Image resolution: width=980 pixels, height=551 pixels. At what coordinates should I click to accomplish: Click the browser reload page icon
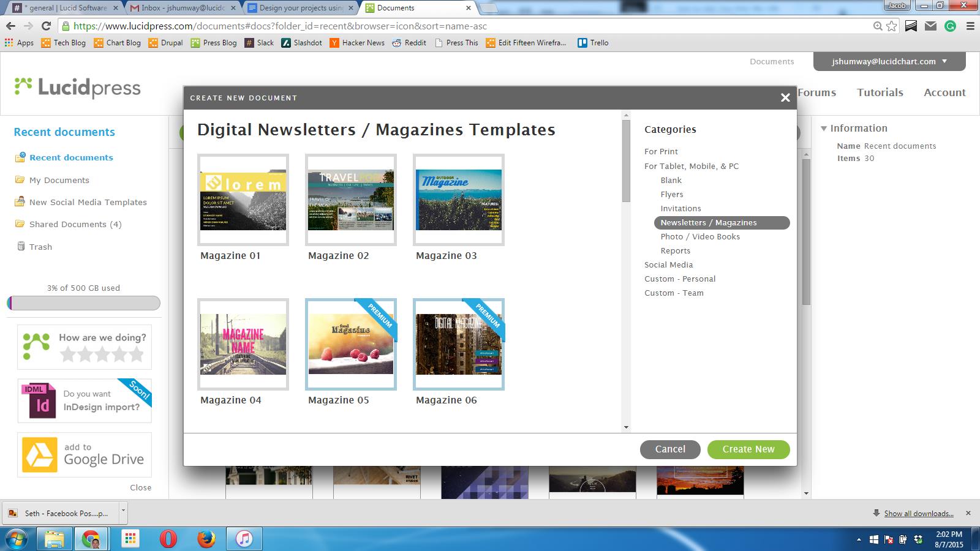46,26
